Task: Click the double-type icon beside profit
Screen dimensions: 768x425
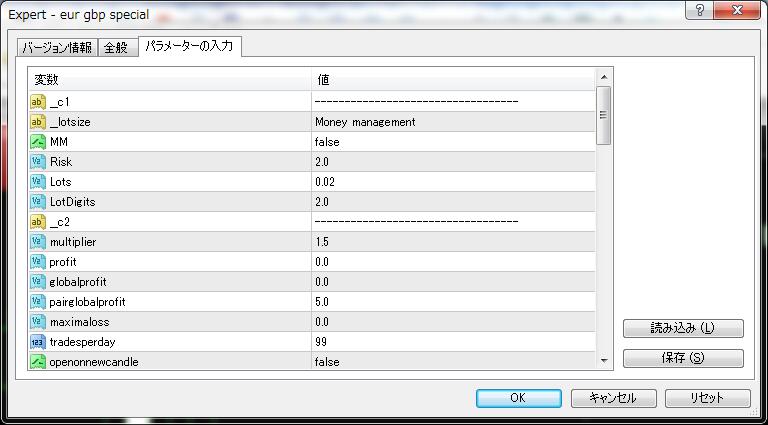Action: [x=38, y=262]
